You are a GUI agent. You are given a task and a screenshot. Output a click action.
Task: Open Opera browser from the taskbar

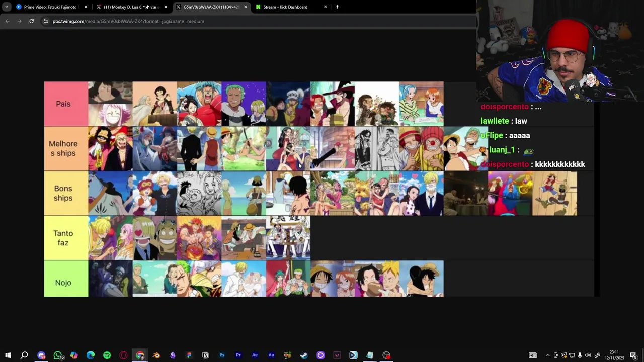click(x=123, y=355)
